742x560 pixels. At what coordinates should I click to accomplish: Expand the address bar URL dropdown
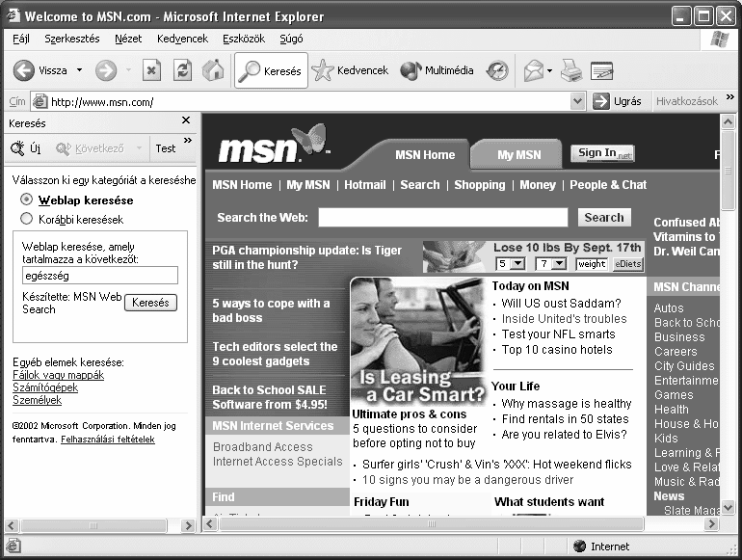577,101
